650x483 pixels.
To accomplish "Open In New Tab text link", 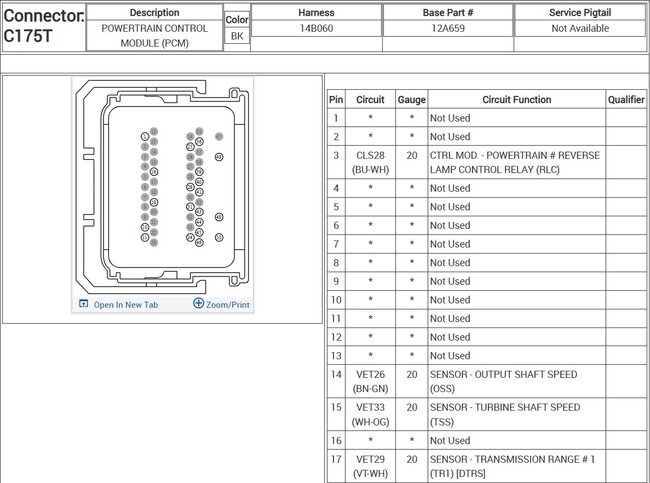I will pyautogui.click(x=126, y=305).
